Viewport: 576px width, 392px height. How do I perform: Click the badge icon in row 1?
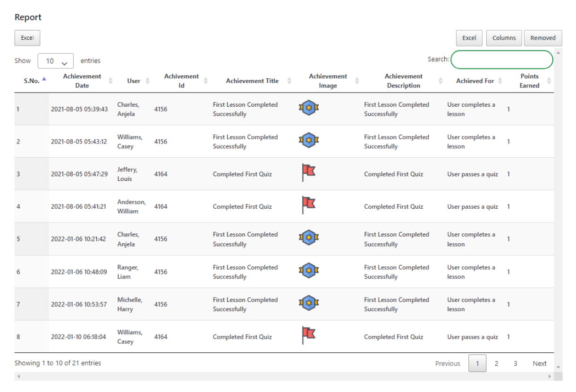tap(309, 108)
